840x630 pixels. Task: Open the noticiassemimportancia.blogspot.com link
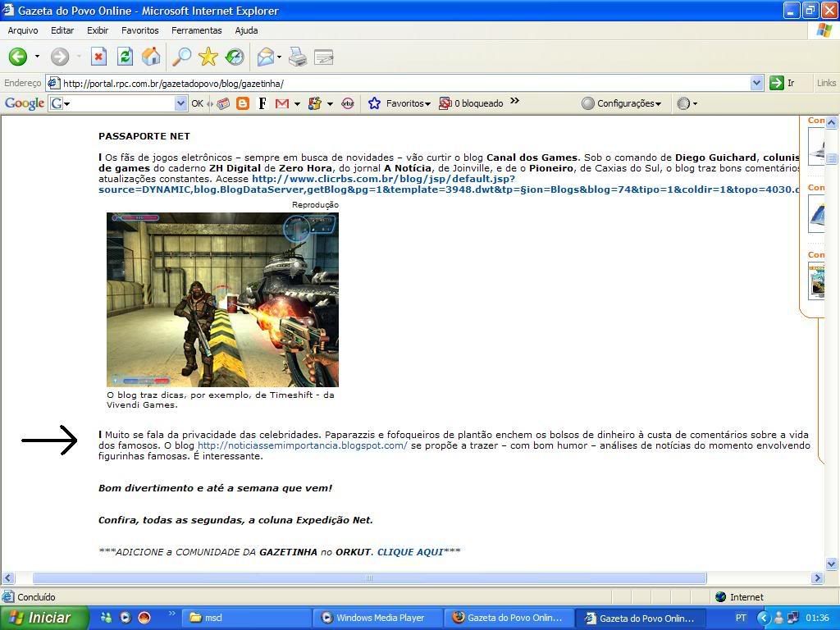303,445
